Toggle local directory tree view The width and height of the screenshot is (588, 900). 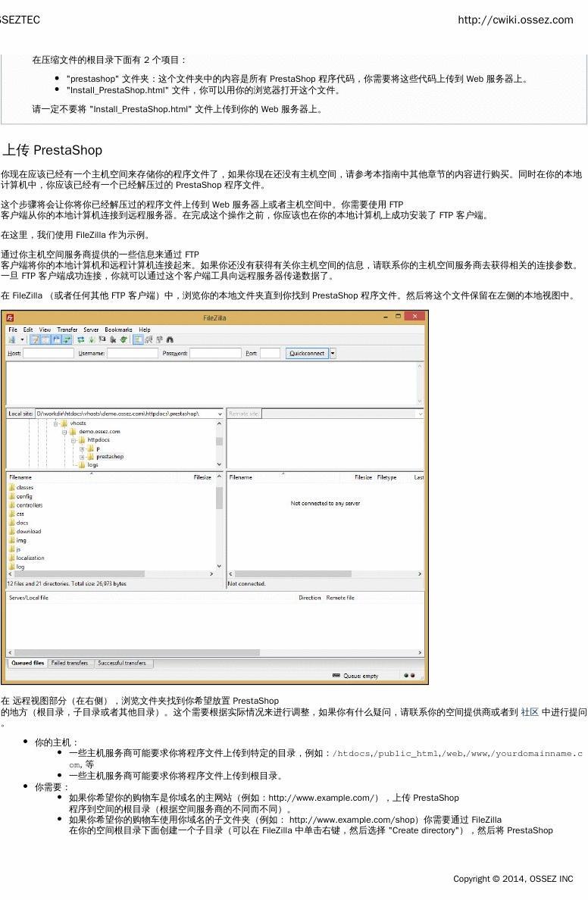click(45, 340)
